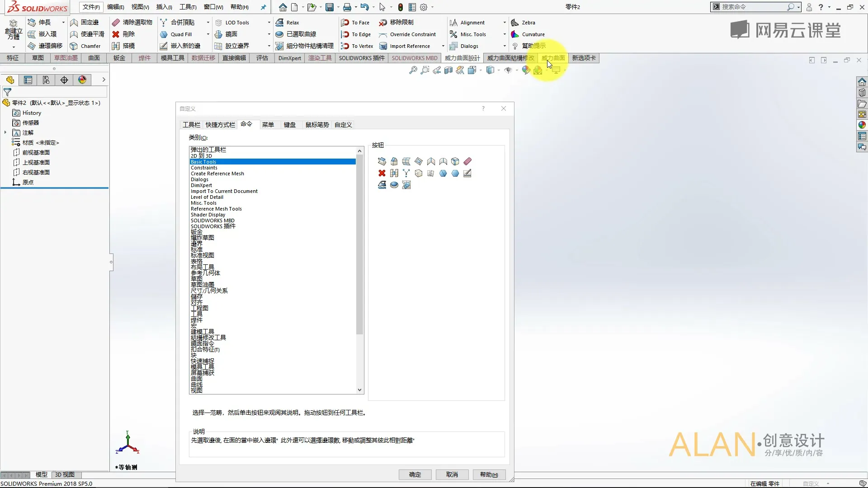868x488 pixels.
Task: Expand the 注解 tree node
Action: click(5, 132)
